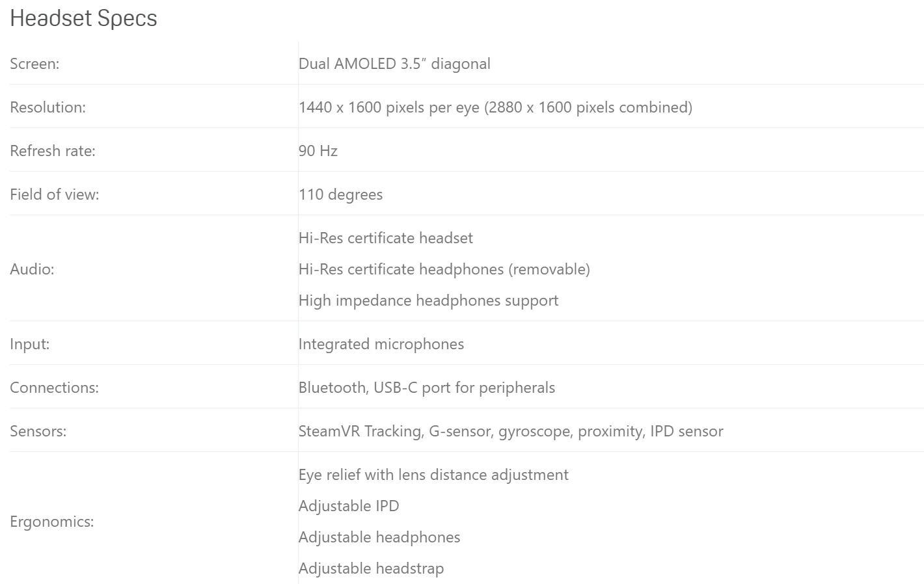924x584 pixels.
Task: Click the Headset Specs heading
Action: 83,18
